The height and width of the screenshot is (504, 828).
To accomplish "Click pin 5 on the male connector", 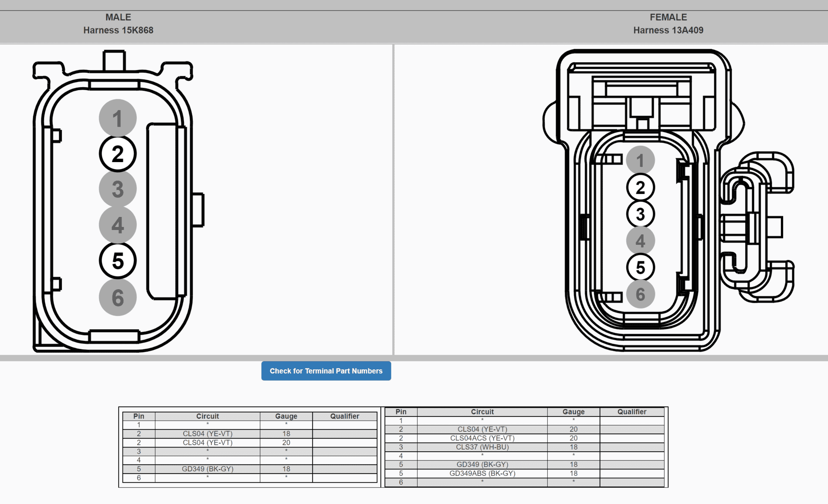I will [x=118, y=261].
